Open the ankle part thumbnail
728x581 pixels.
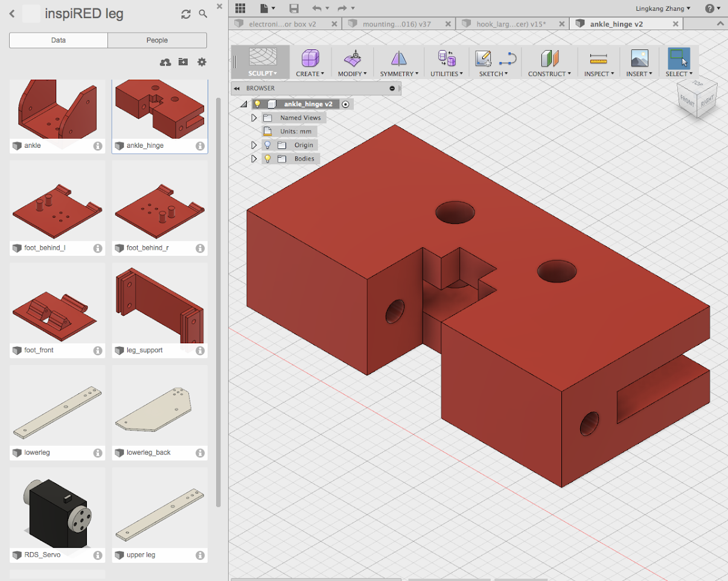pyautogui.click(x=57, y=109)
